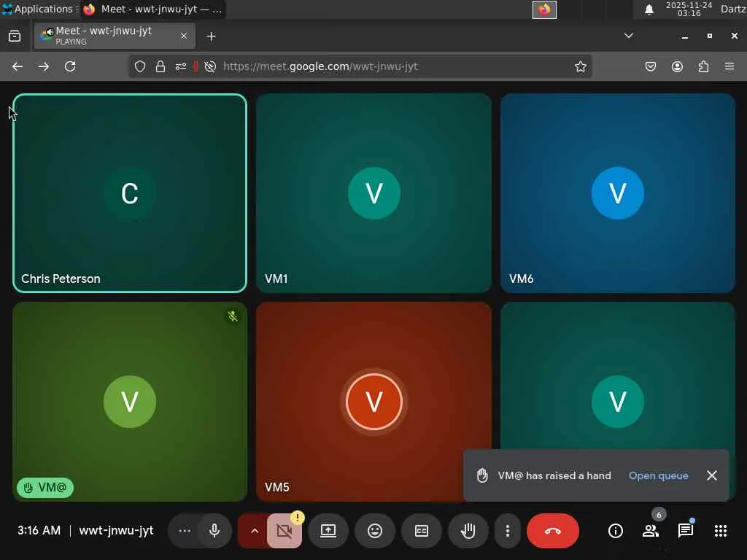Dismiss raised hand notification with X
This screenshot has height=560, width=747.
(x=712, y=475)
